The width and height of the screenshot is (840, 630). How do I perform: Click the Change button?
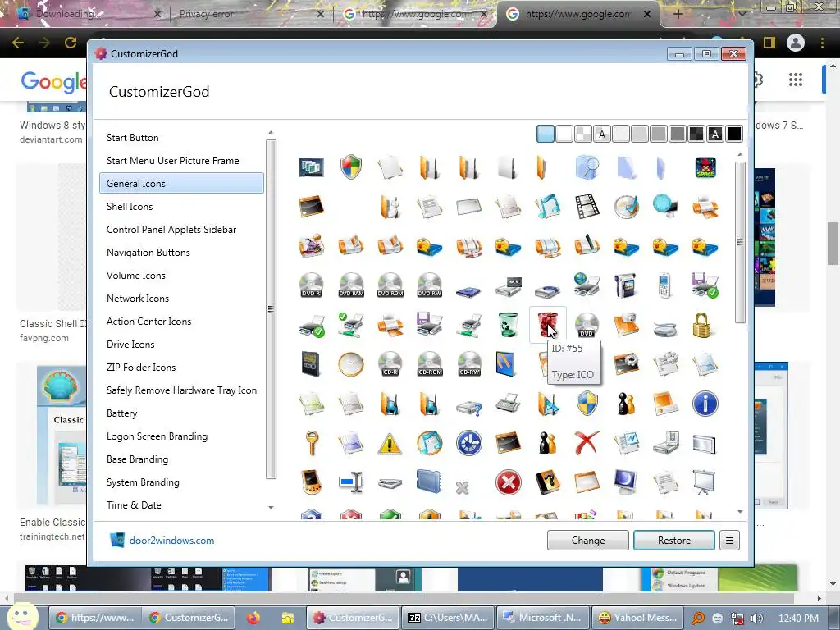(587, 541)
